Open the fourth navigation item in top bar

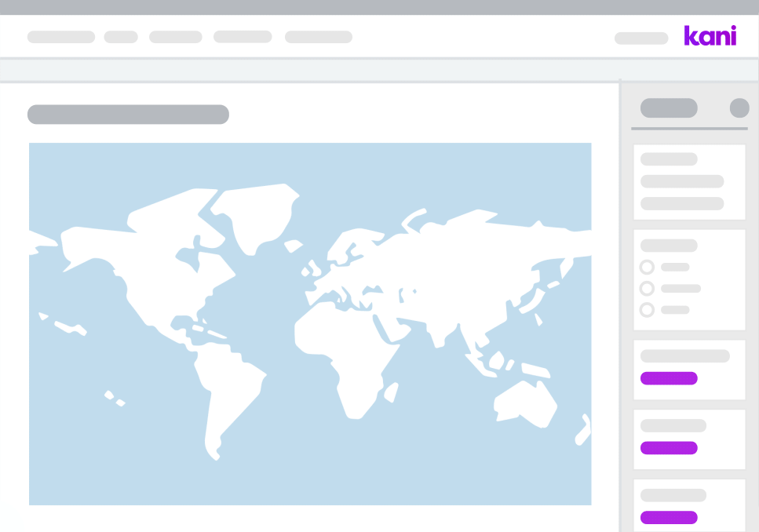pos(243,37)
